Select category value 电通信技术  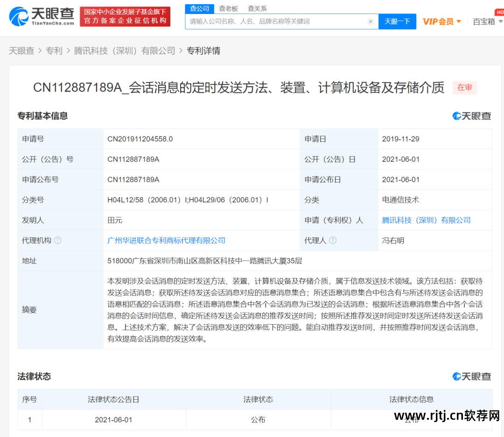tap(400, 200)
